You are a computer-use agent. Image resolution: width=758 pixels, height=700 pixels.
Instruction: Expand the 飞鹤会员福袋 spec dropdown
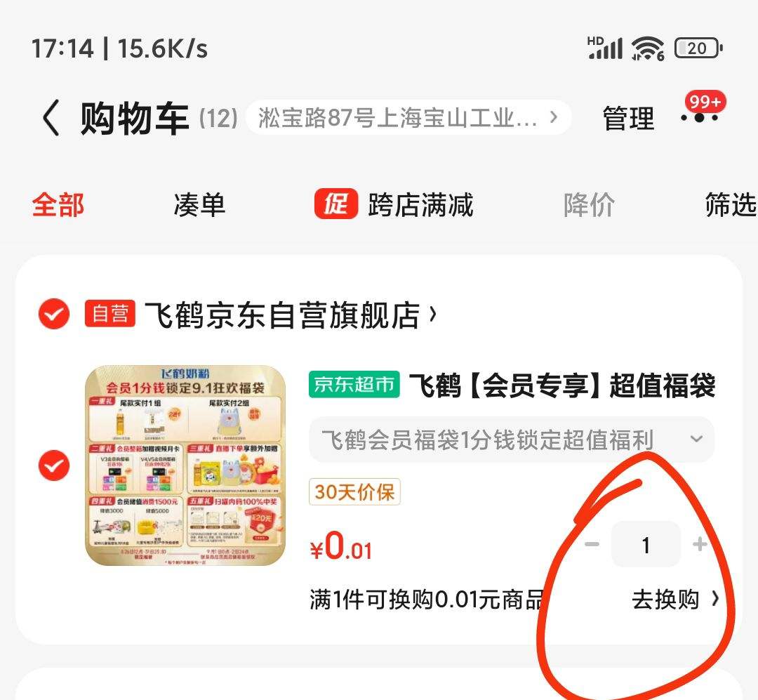[x=512, y=440]
